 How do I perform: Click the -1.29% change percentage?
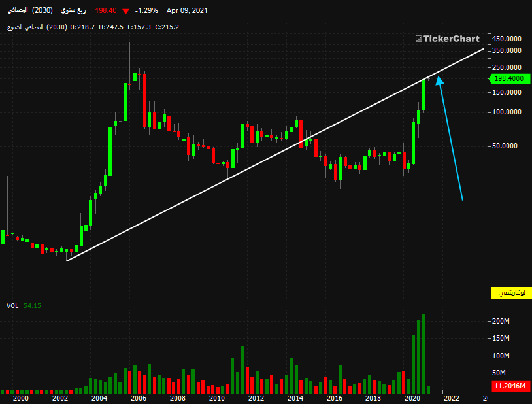pyautogui.click(x=146, y=11)
